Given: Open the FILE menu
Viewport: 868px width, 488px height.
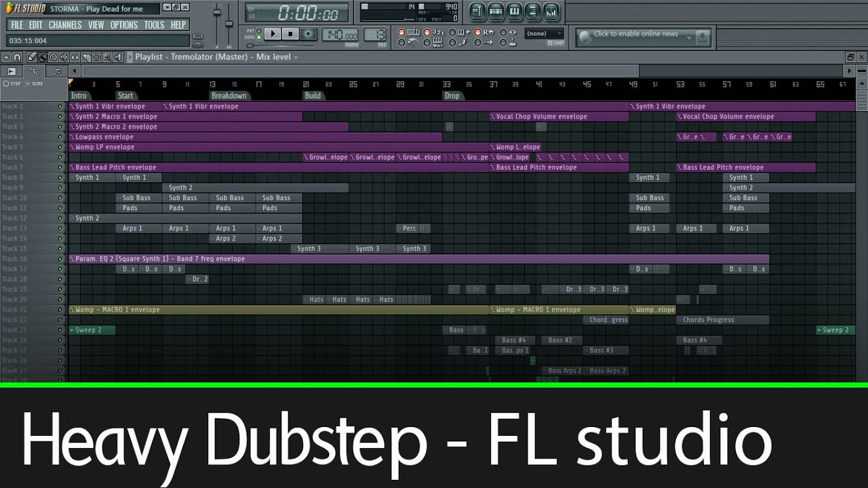Looking at the screenshot, I should click(17, 25).
